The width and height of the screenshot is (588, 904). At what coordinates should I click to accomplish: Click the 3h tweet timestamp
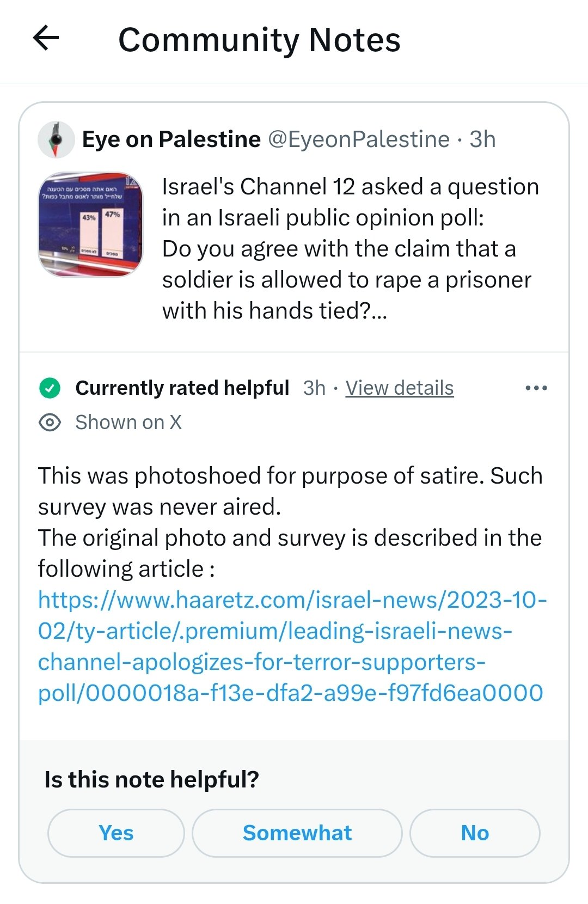(483, 139)
